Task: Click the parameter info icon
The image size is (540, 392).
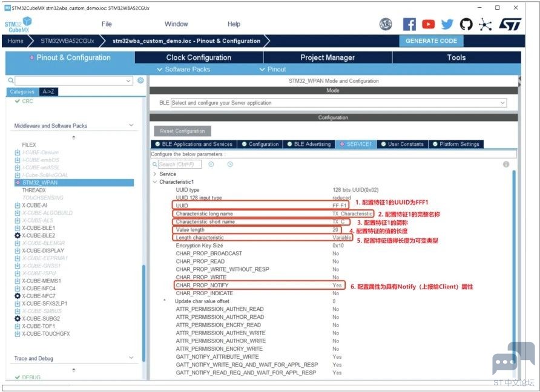Action: [506, 164]
